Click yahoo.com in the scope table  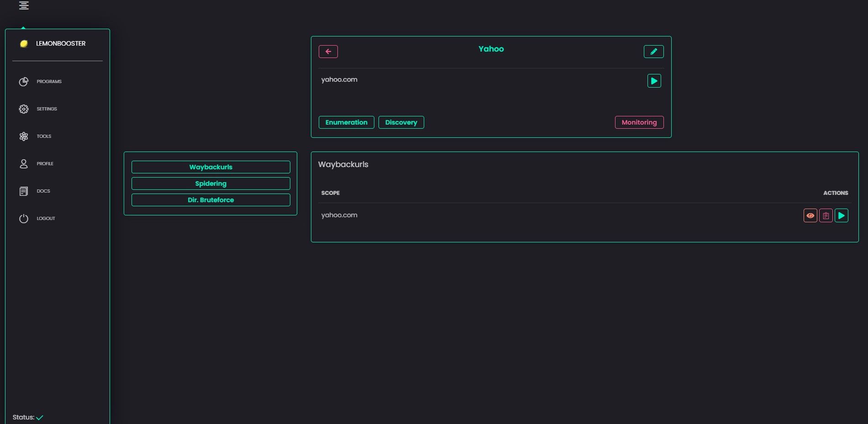(339, 215)
